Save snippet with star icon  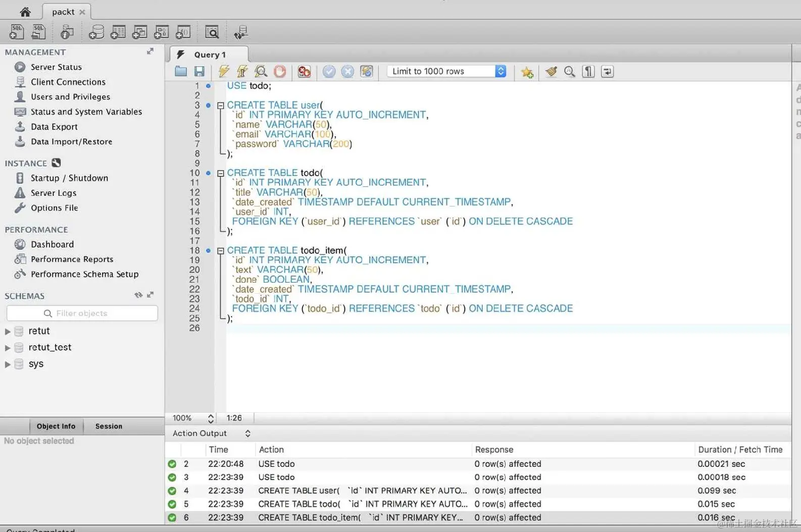(x=527, y=72)
